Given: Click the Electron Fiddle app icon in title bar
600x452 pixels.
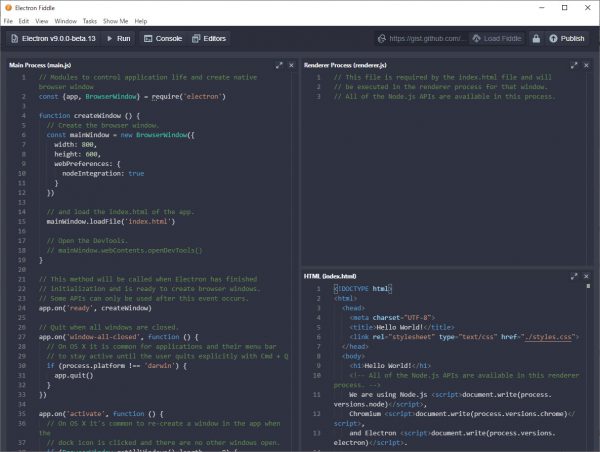Looking at the screenshot, I should 8,8.
